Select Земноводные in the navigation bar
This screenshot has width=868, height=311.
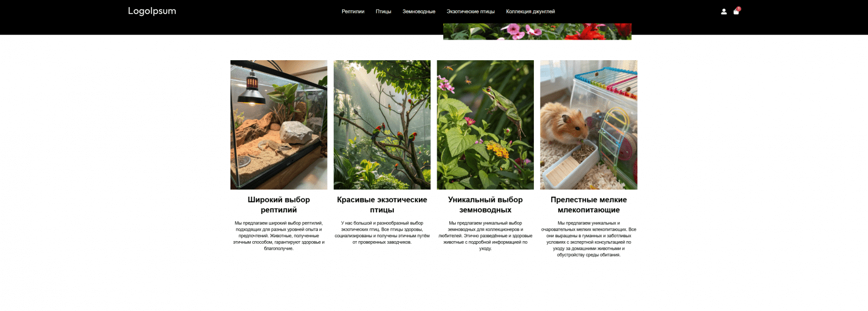(419, 11)
